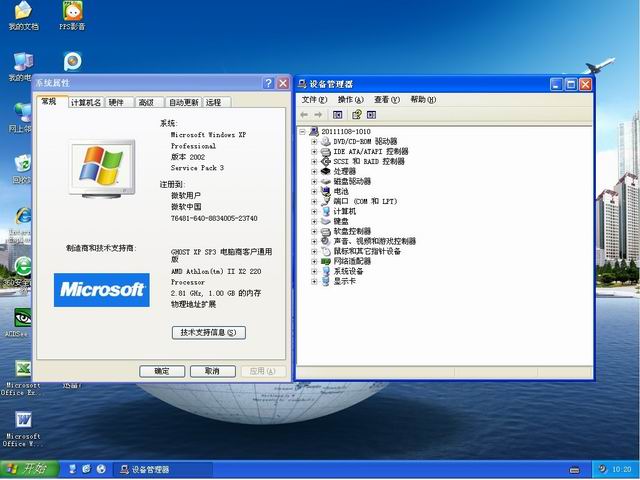Expand the DVD/CD-ROM 驱动器 node

coord(314,142)
